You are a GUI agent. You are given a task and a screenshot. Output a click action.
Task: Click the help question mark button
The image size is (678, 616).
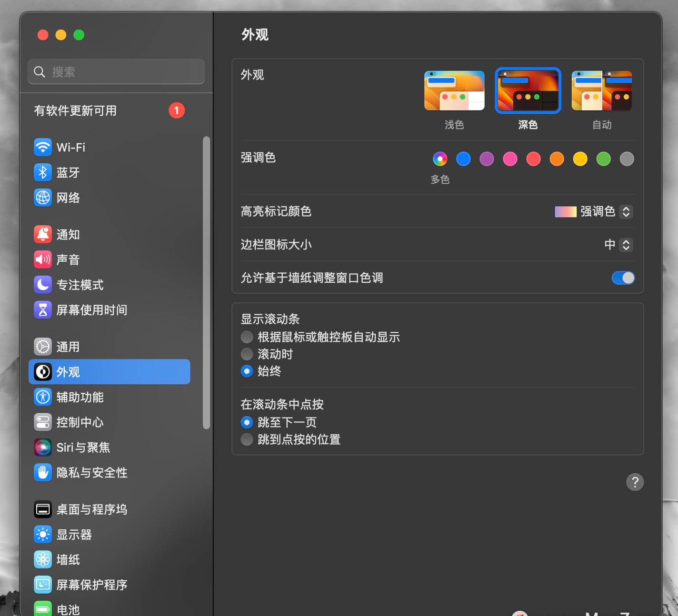[635, 482]
